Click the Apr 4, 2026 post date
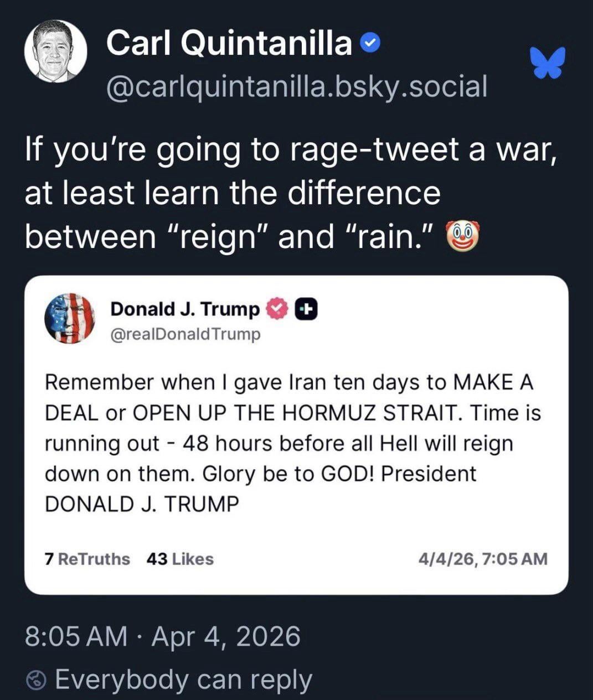The height and width of the screenshot is (700, 593). pos(226,636)
